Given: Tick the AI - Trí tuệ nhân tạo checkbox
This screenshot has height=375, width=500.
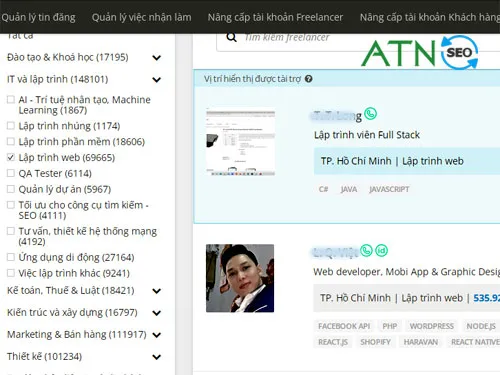Looking at the screenshot, I should 11,99.
